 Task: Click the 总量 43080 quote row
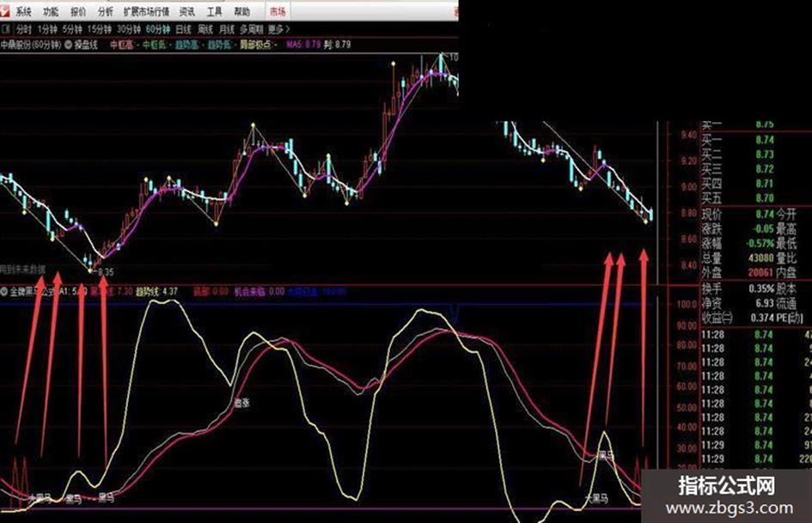click(x=738, y=258)
